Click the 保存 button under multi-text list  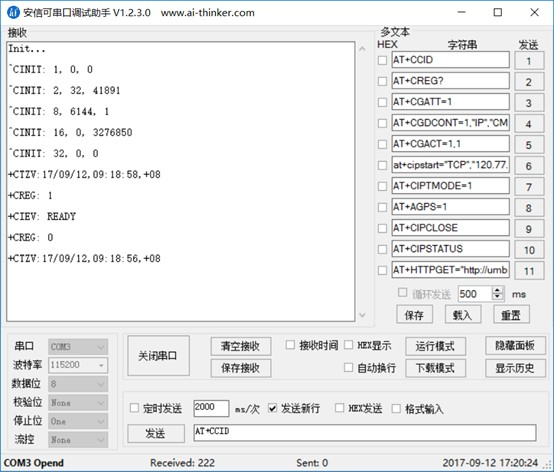point(414,314)
